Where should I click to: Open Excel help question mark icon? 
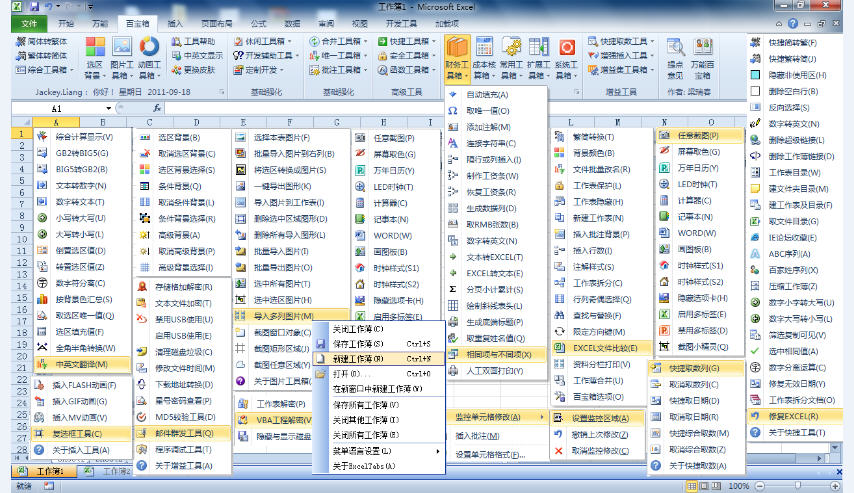click(x=793, y=23)
